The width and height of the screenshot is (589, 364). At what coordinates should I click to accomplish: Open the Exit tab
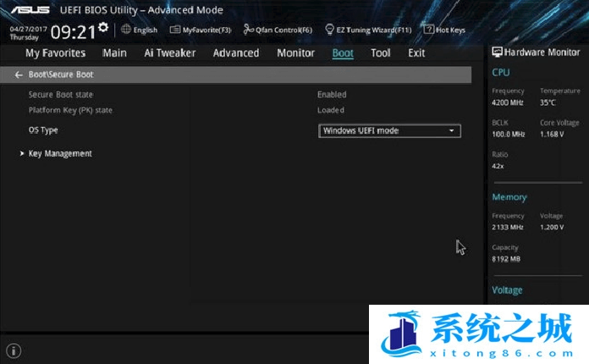(x=416, y=53)
